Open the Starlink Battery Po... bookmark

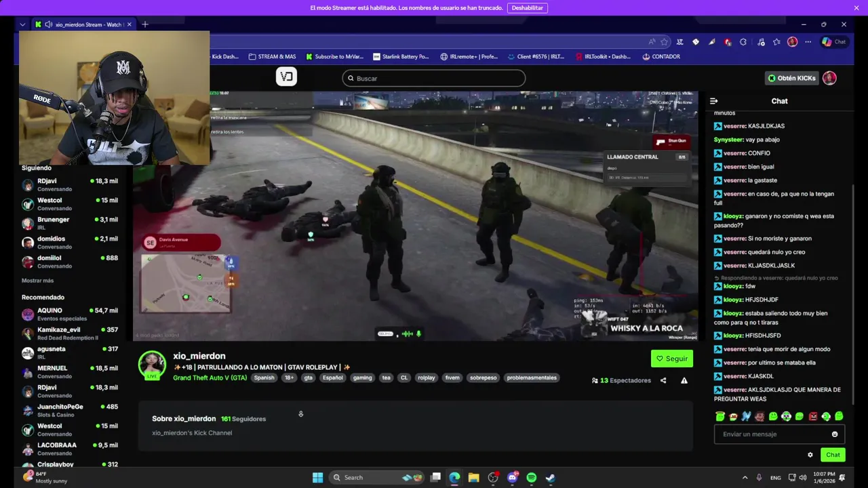point(401,57)
